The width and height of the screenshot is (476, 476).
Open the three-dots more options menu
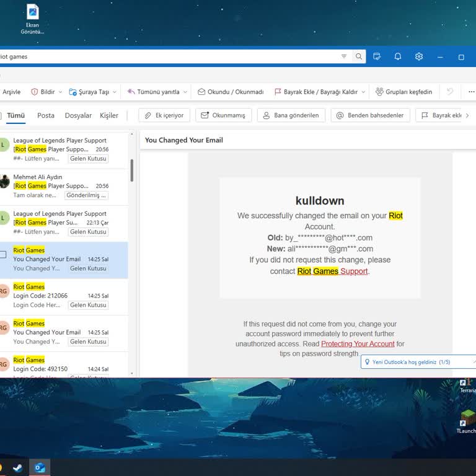pos(471,92)
